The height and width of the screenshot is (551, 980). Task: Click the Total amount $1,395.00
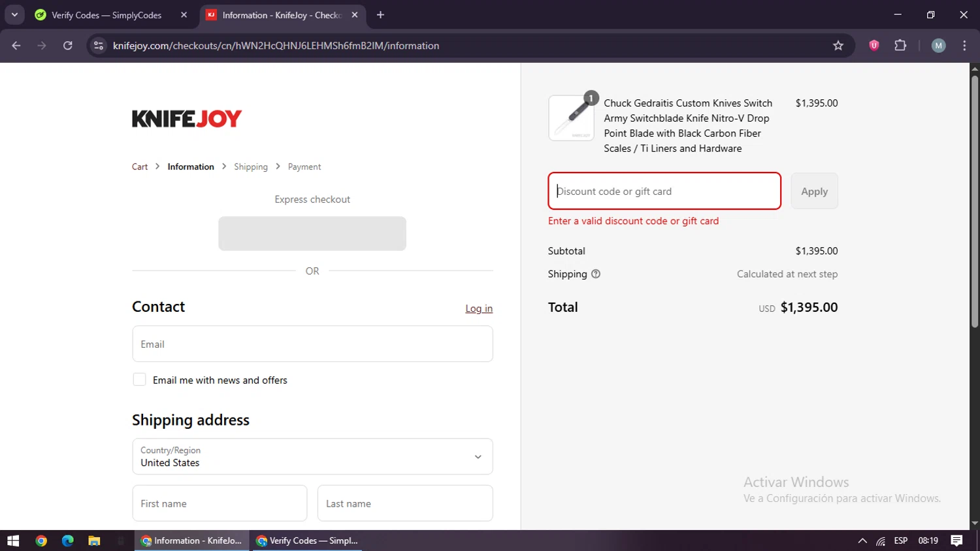point(809,307)
